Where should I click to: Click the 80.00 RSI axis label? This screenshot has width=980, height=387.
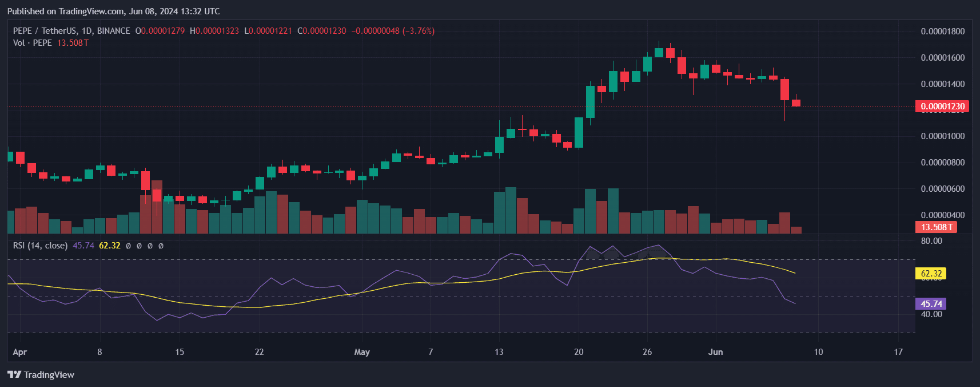click(x=931, y=241)
